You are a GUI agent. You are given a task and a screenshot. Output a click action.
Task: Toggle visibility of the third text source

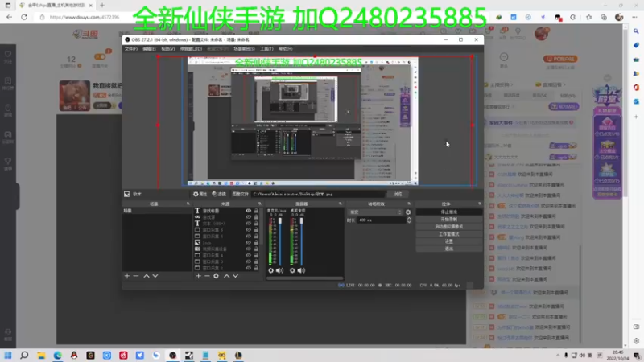click(249, 224)
